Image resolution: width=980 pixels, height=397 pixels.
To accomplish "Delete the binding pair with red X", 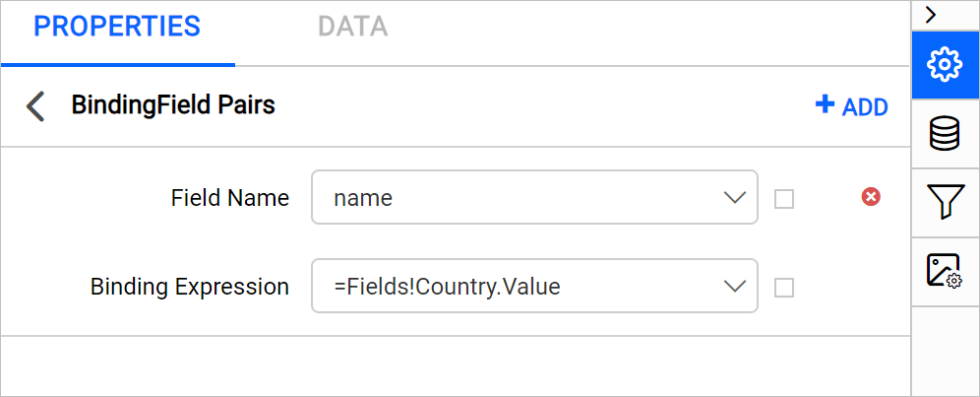I will tap(871, 197).
